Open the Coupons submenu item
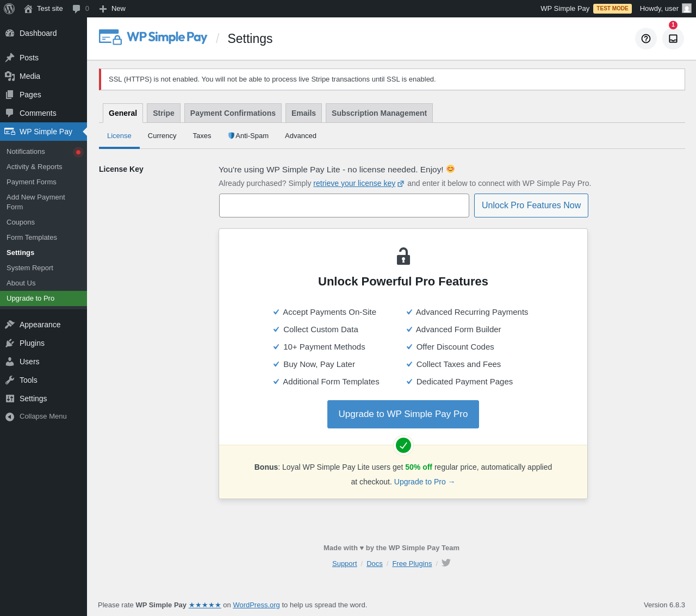Viewport: 696px width, 616px height. point(43,222)
